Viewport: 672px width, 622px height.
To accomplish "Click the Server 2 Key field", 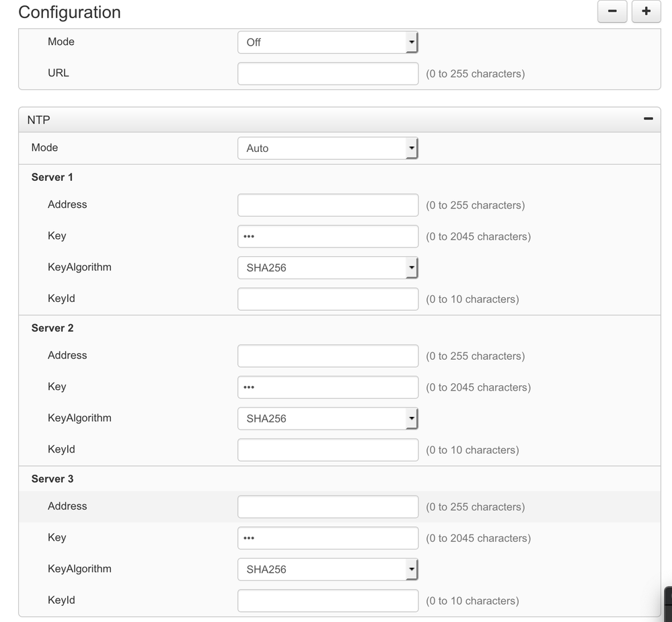I will [328, 387].
